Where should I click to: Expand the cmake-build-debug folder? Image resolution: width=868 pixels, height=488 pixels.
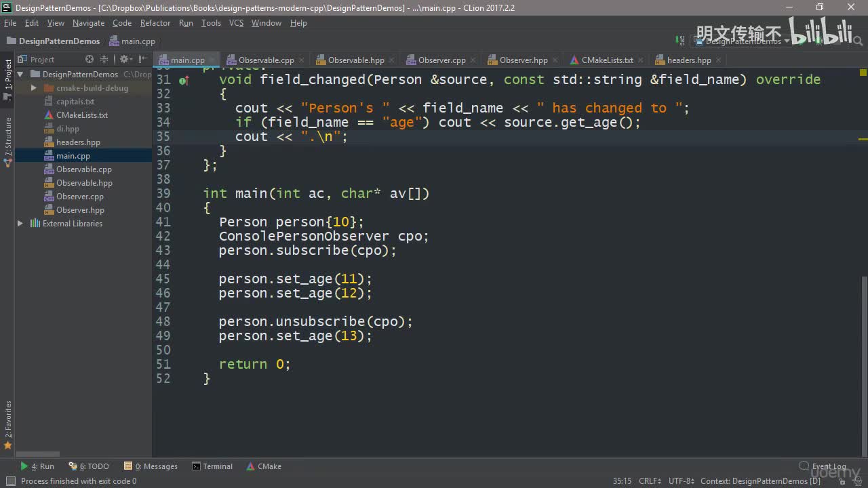click(34, 88)
